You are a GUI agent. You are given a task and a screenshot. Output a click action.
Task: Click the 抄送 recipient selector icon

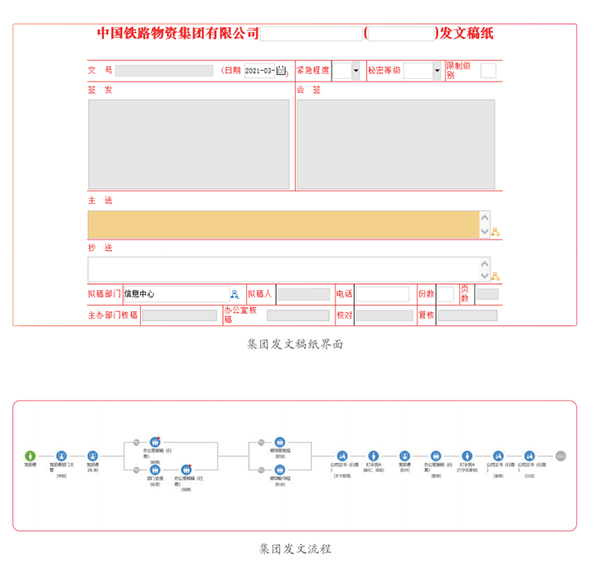tap(496, 276)
